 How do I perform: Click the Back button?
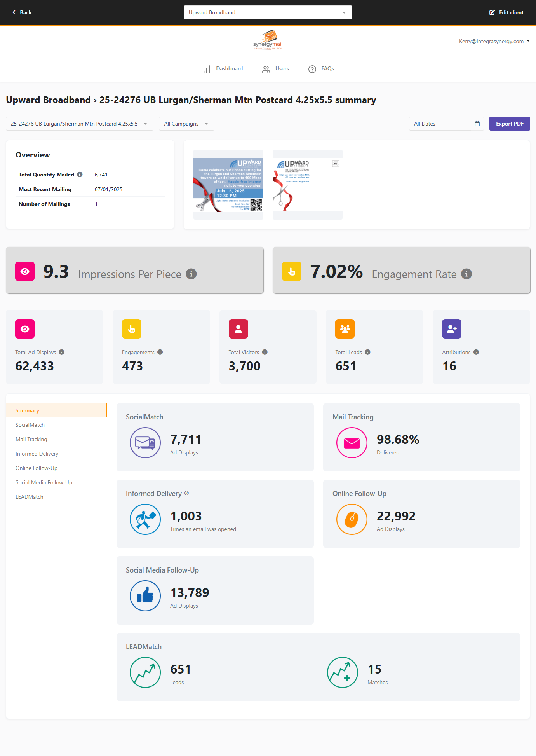[x=22, y=12]
